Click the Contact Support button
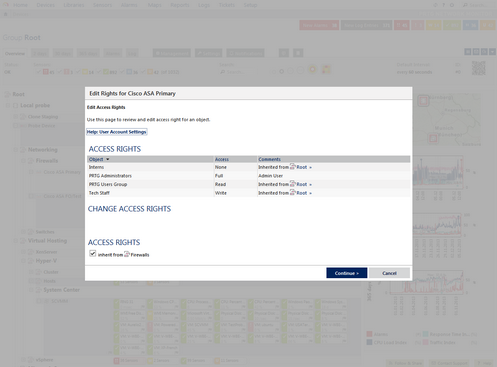The image size is (497, 367). 449,363
